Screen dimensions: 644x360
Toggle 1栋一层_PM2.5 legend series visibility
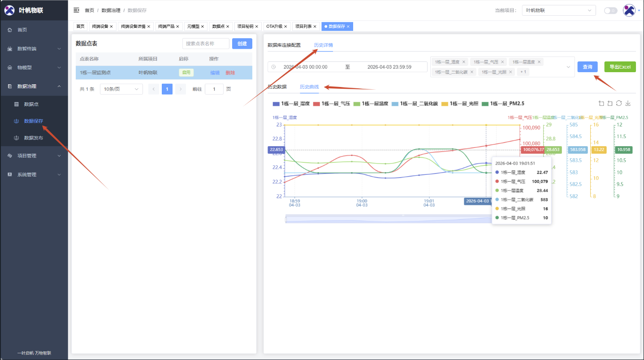pos(503,104)
